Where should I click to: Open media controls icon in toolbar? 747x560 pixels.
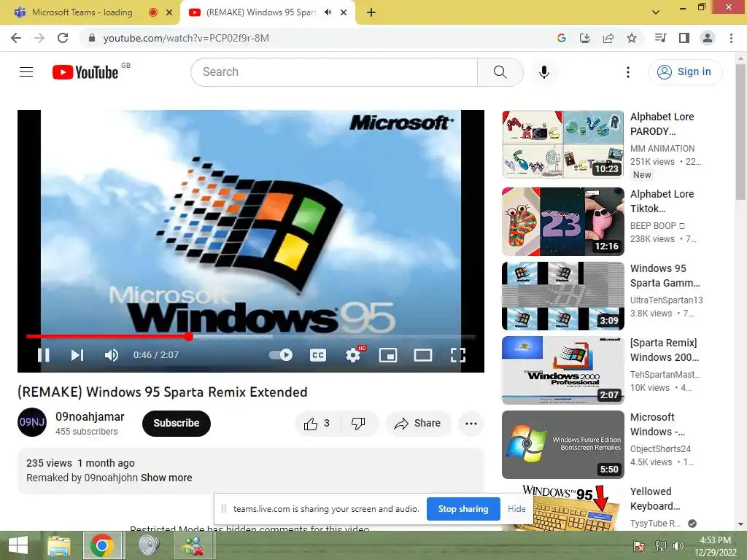660,38
